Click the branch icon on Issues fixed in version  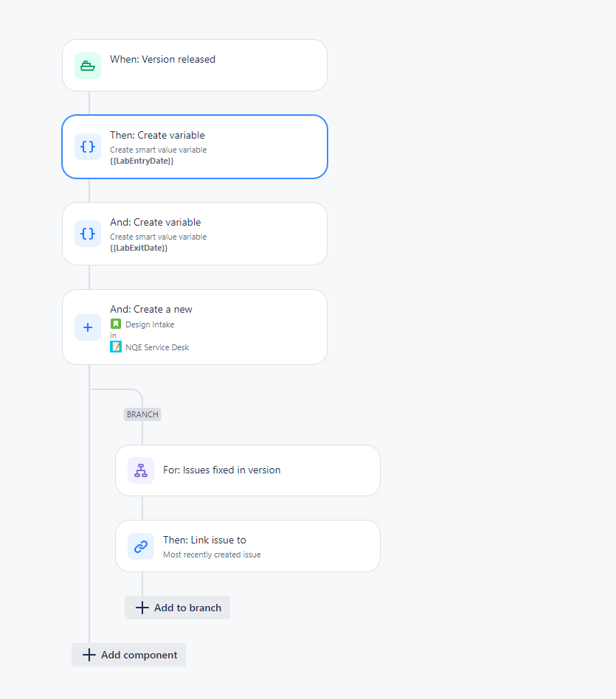140,470
